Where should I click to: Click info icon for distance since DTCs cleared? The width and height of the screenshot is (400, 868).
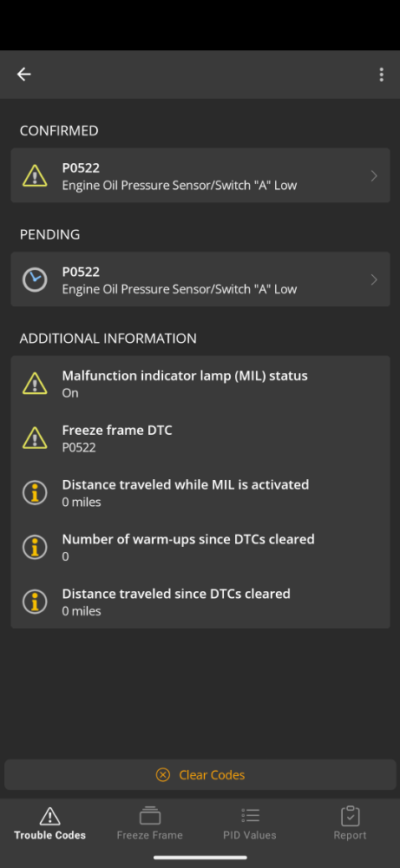tap(35, 602)
